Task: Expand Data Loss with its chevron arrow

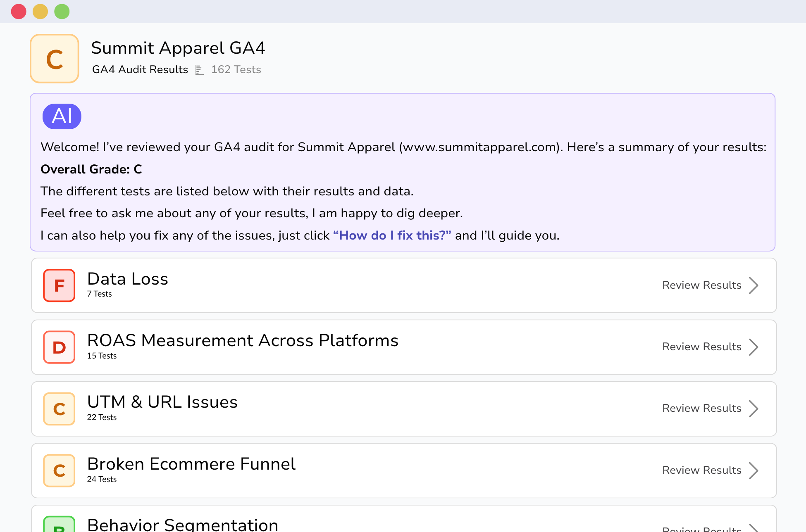Action: (x=754, y=285)
